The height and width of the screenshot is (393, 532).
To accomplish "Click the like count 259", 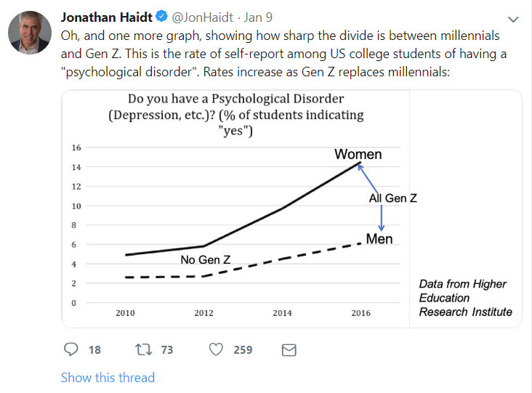I will (243, 350).
